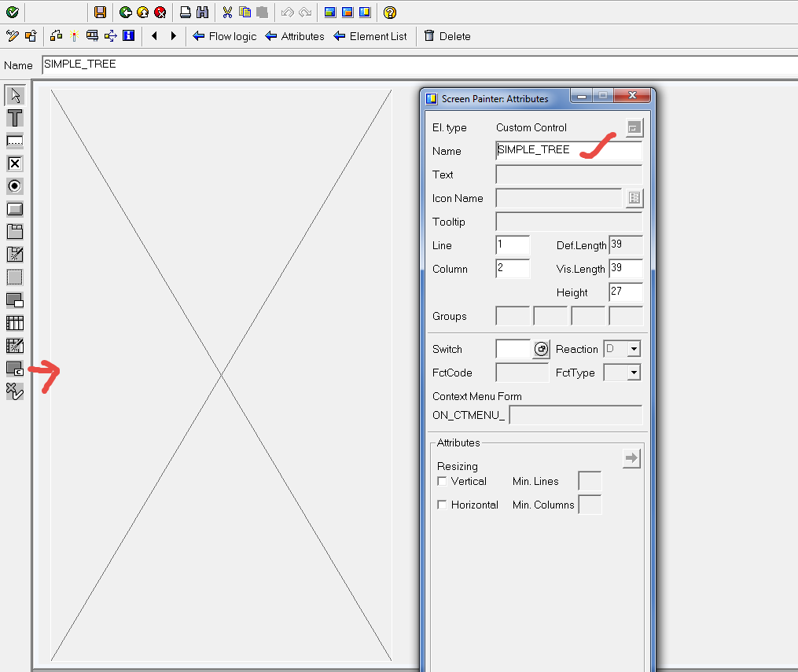Image resolution: width=798 pixels, height=672 pixels.
Task: Select the Subscreen area tool
Action: coord(16,277)
